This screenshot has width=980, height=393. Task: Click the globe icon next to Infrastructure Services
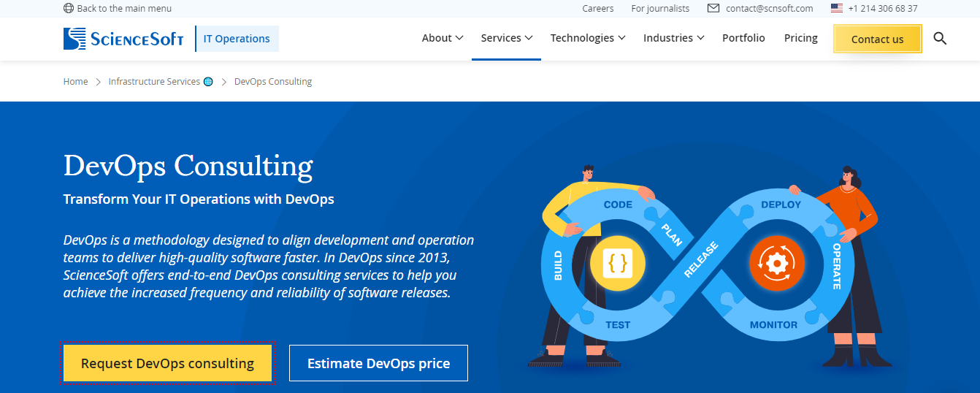point(208,82)
